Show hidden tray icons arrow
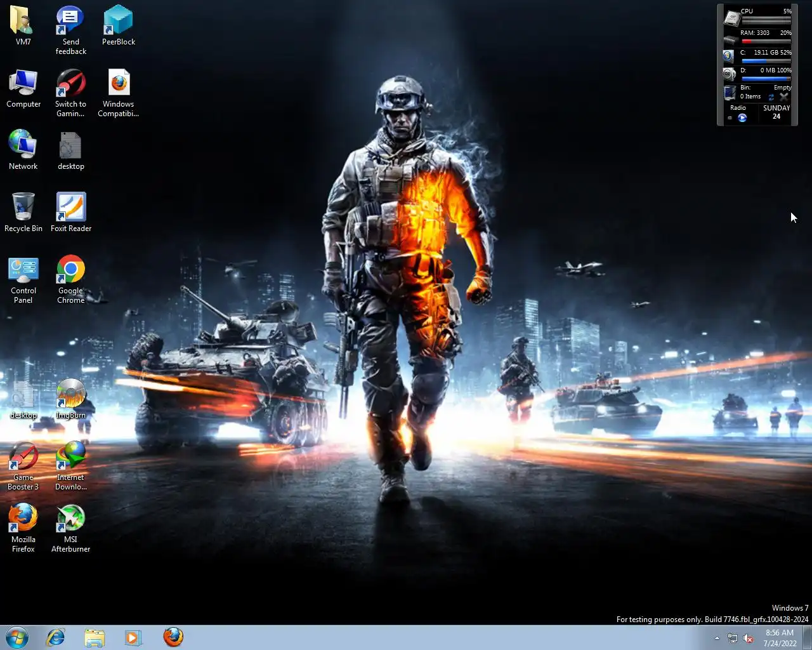Viewport: 812px width, 650px height. [717, 638]
